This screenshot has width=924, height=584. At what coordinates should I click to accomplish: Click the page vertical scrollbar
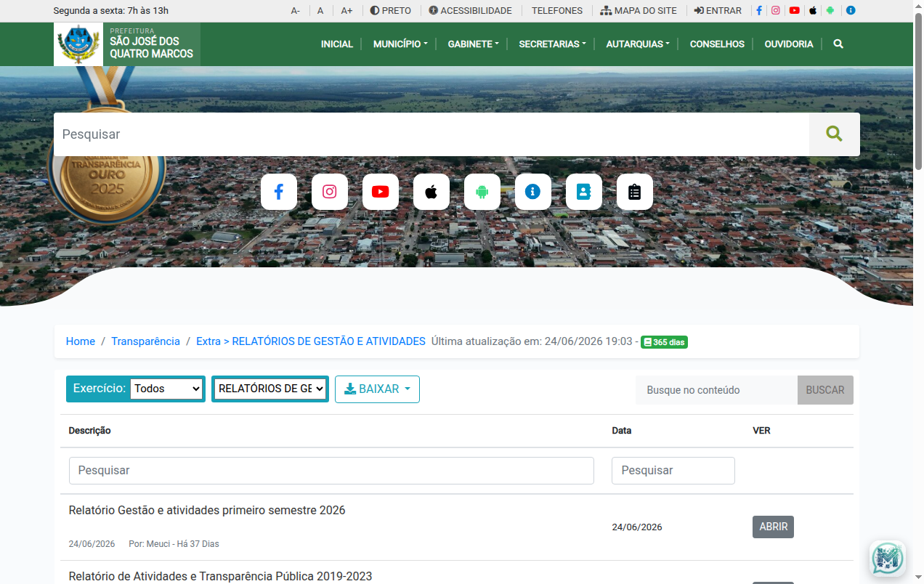[918, 92]
